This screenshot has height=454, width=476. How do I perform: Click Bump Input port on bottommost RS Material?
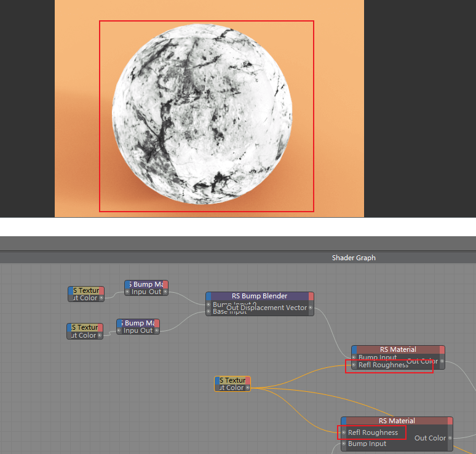344,444
